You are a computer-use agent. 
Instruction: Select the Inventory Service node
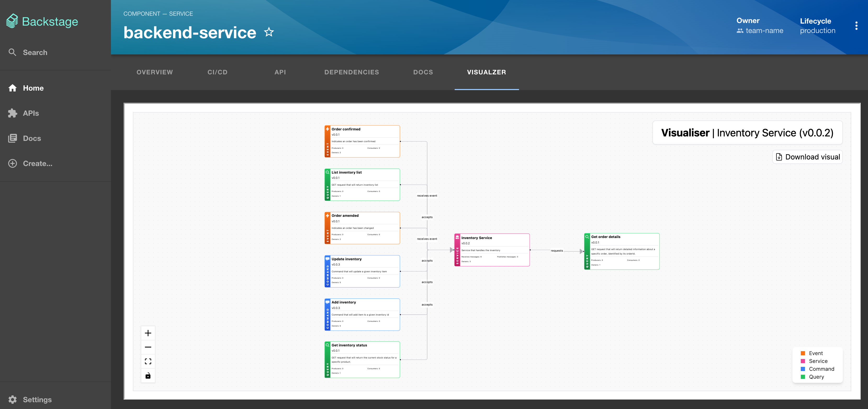pos(492,250)
